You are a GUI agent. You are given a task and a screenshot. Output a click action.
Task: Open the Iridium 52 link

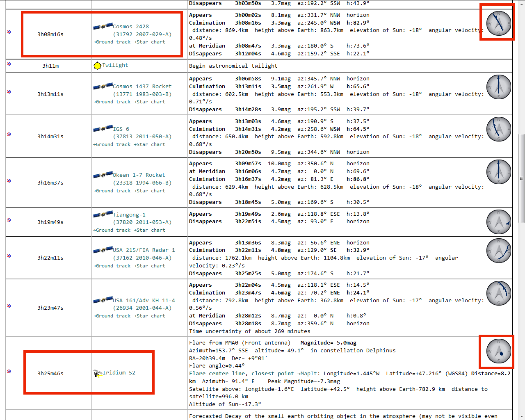pyautogui.click(x=119, y=373)
